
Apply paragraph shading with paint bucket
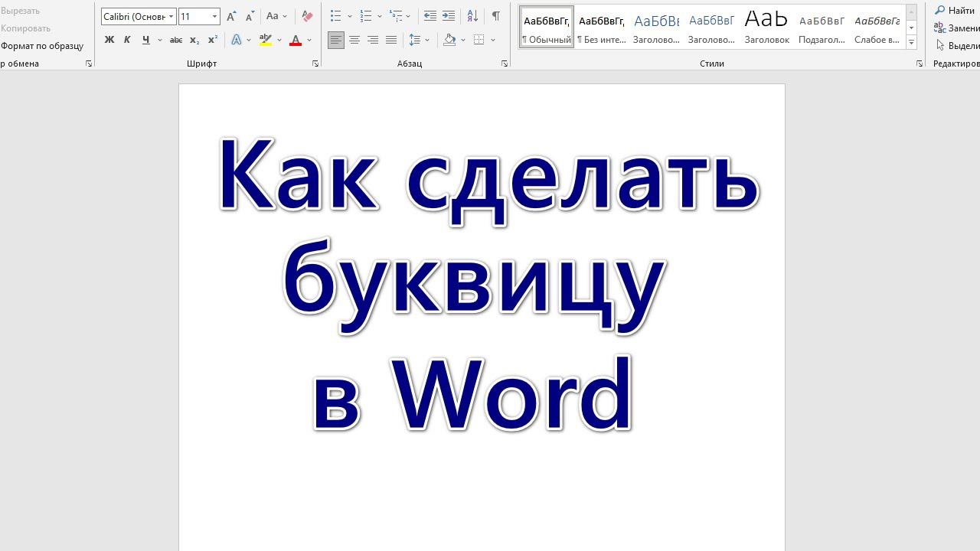(449, 40)
